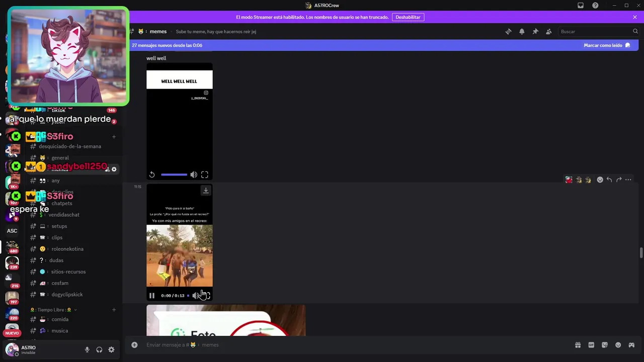Click the magnifier icon in search box
This screenshot has height=362, width=644.
pos(635,31)
